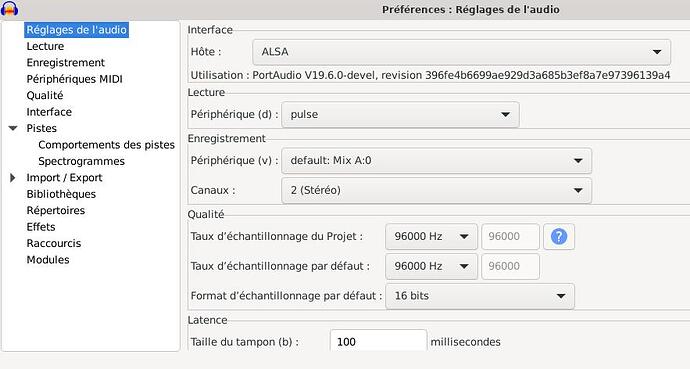This screenshot has height=369, width=690.
Task: Click the Latence section heading
Action: tap(207, 320)
